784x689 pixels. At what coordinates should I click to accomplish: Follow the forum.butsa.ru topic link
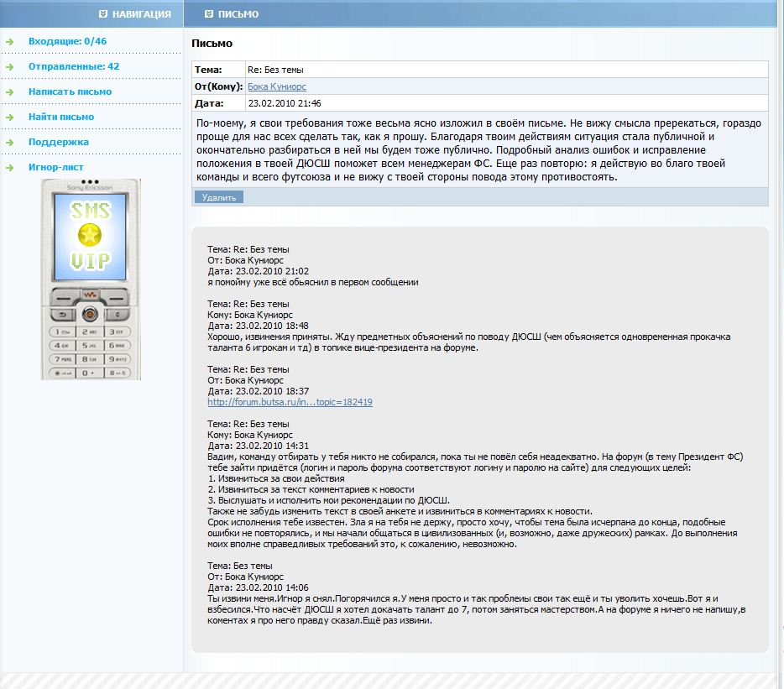290,402
